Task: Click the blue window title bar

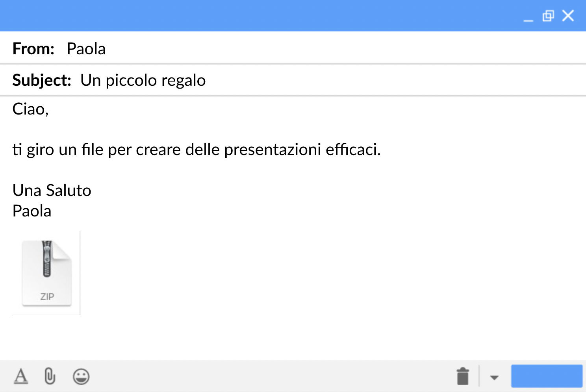Action: [260, 16]
